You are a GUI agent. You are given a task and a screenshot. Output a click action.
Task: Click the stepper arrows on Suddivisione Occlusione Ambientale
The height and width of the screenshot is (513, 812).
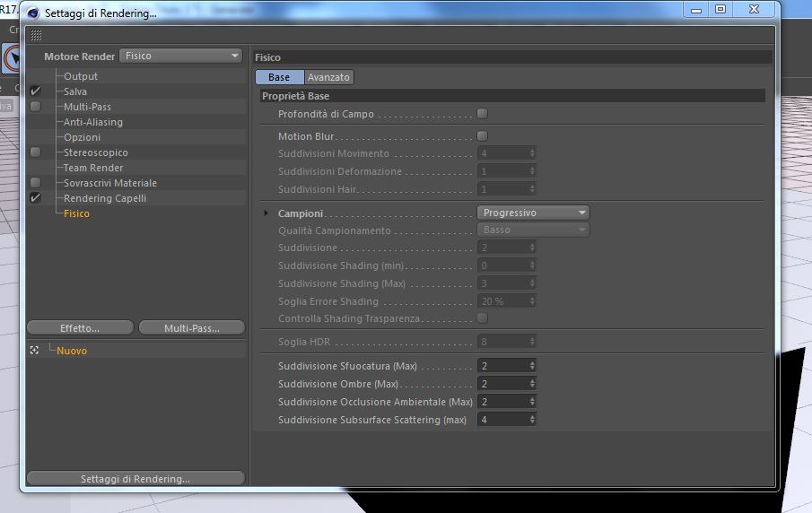tap(532, 402)
